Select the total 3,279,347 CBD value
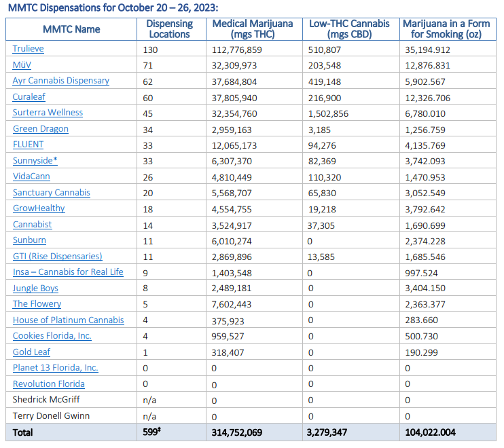The image size is (504, 448). (327, 432)
